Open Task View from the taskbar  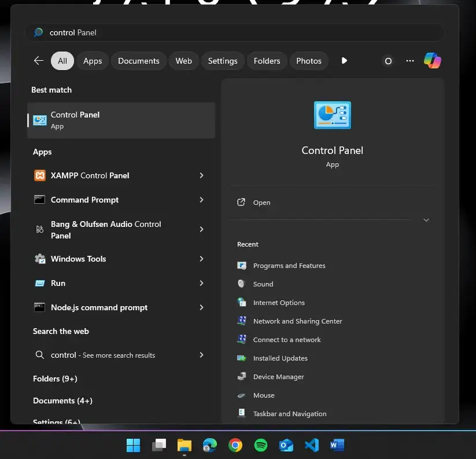[159, 445]
